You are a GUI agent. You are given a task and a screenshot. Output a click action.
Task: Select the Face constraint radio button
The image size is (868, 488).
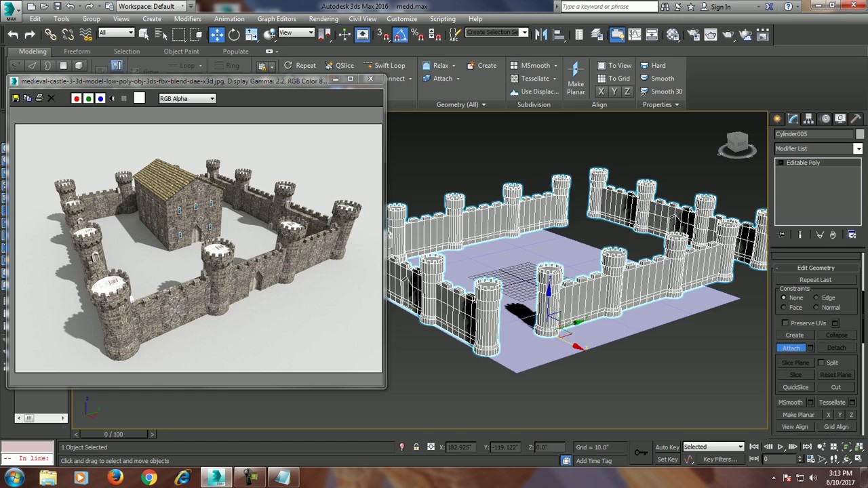point(784,308)
